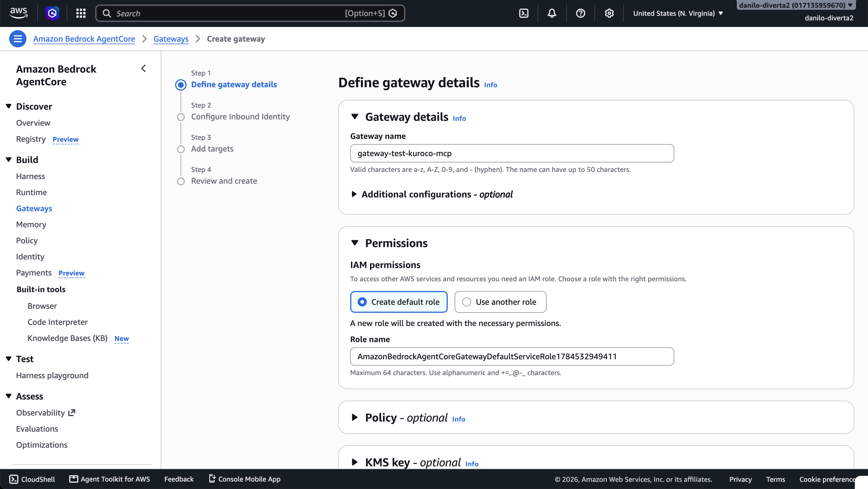The height and width of the screenshot is (489, 868).
Task: Collapse the AgentCore sidebar with the chevron
Action: (x=144, y=68)
